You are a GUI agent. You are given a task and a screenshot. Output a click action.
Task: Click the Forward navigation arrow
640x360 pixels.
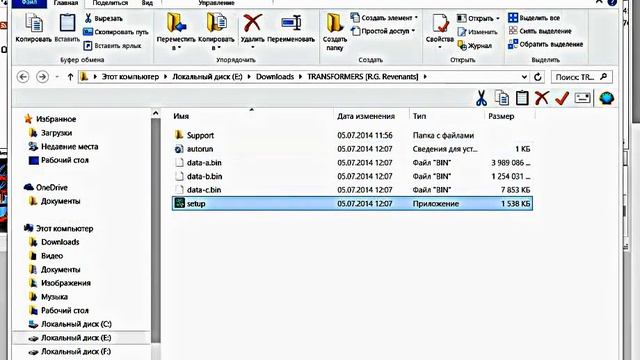(x=42, y=77)
